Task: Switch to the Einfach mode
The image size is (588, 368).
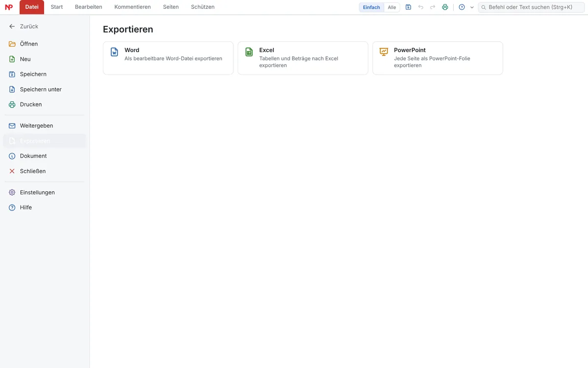Action: (x=371, y=7)
